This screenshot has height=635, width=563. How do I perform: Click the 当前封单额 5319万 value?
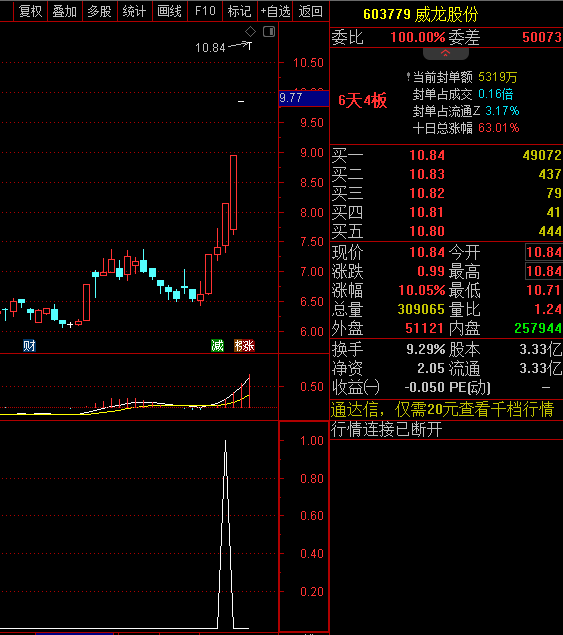[497, 77]
